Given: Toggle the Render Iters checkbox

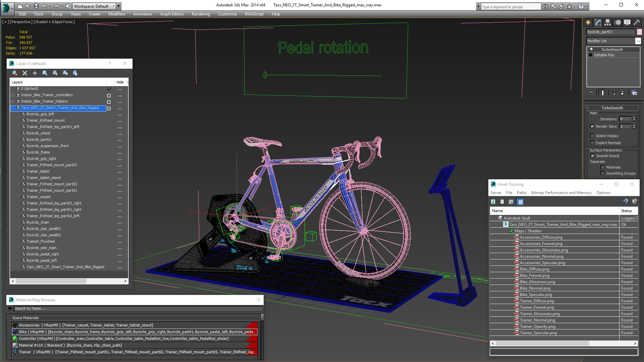Looking at the screenshot, I should (x=592, y=126).
